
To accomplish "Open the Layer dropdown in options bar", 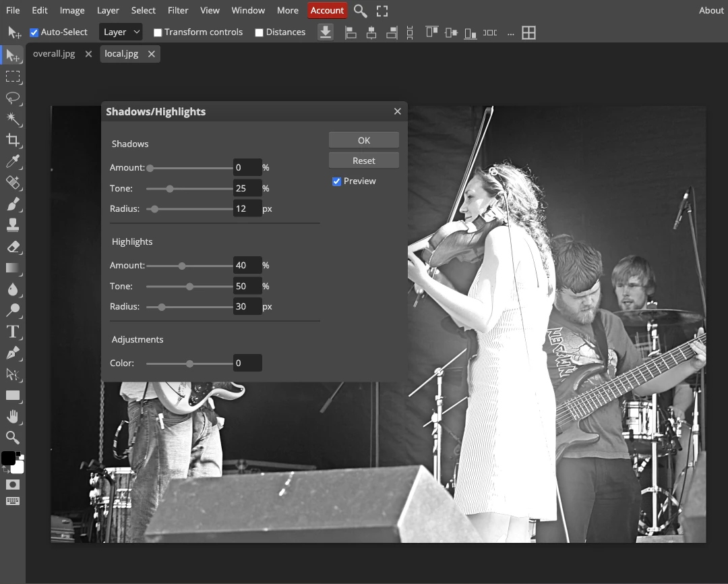I will click(x=121, y=32).
